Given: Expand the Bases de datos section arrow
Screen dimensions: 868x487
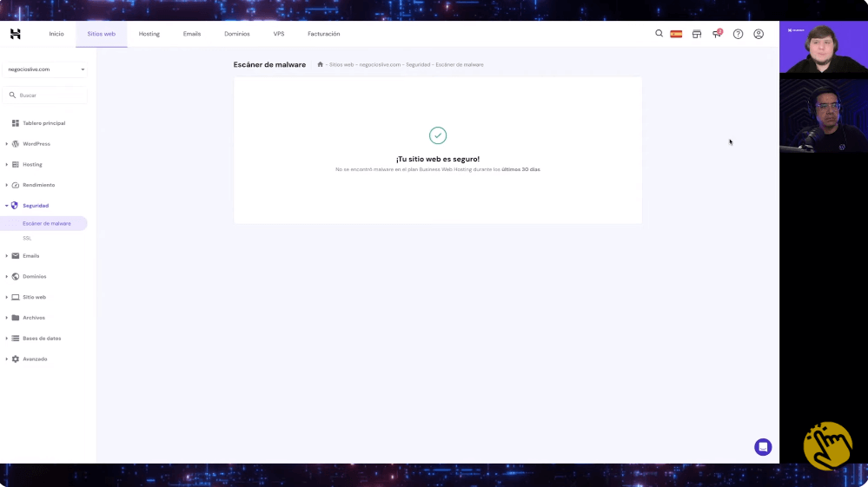Looking at the screenshot, I should tap(7, 339).
